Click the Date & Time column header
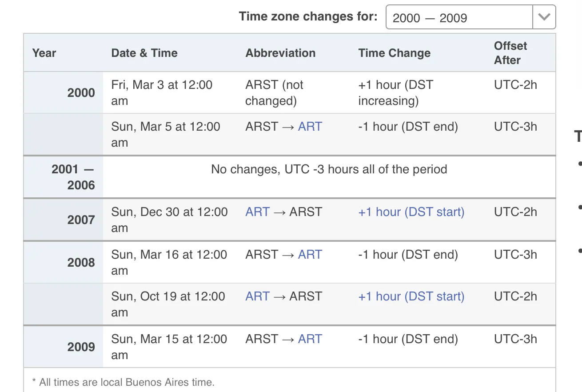This screenshot has width=582, height=392. click(144, 53)
